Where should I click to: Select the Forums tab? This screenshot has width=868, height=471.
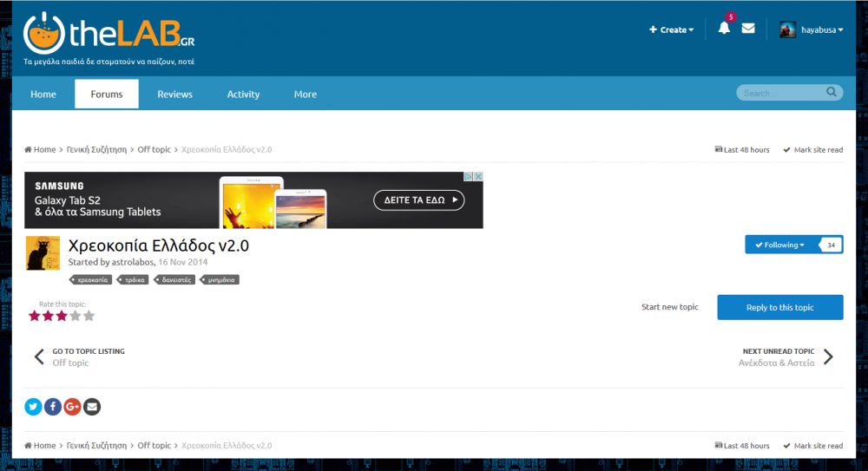coord(107,94)
